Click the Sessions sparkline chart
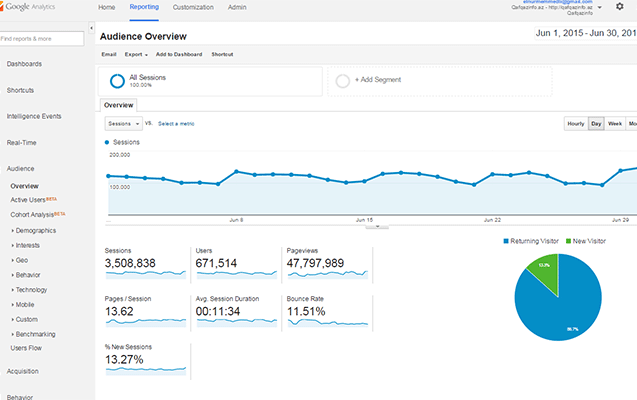 [x=145, y=275]
